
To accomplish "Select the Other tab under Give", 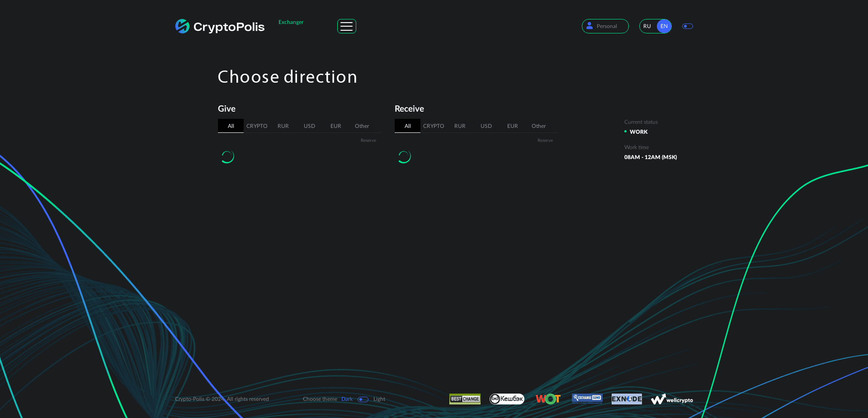I will tap(362, 126).
